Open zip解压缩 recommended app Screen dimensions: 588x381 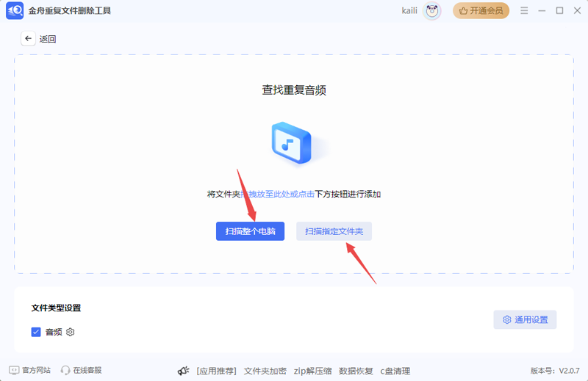pos(313,371)
